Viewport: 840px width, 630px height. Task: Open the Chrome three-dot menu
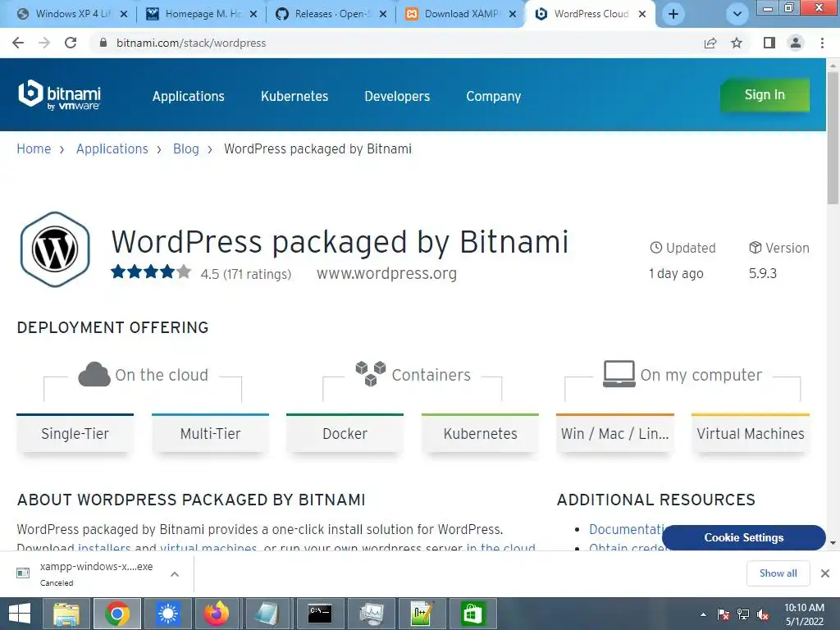(822, 43)
